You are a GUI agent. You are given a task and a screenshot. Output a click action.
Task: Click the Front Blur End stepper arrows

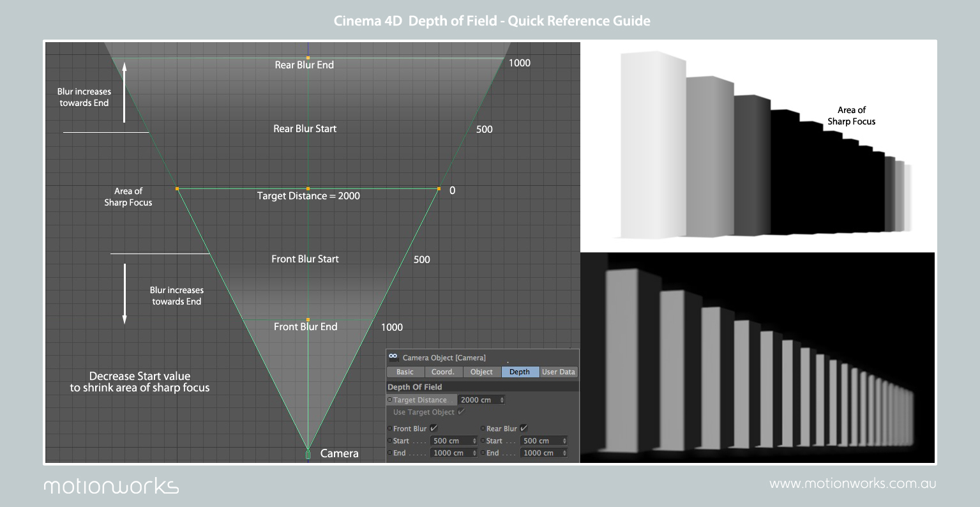point(474,453)
